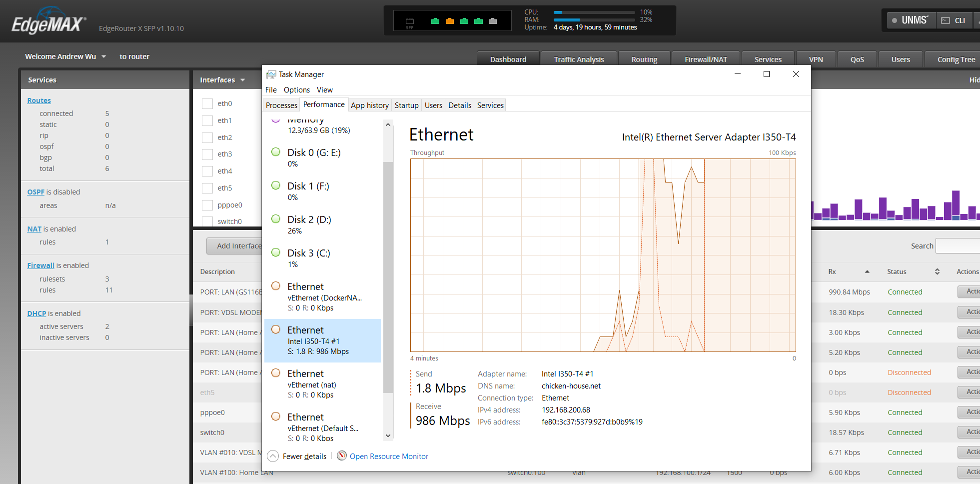980x484 pixels.
Task: Click the Fewer details chevron icon
Action: click(x=273, y=456)
